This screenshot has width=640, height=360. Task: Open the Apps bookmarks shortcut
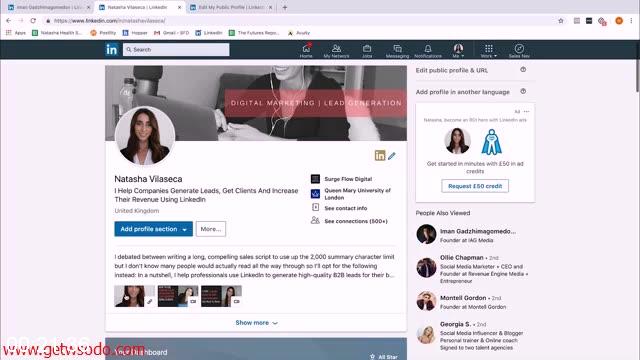pyautogui.click(x=16, y=33)
